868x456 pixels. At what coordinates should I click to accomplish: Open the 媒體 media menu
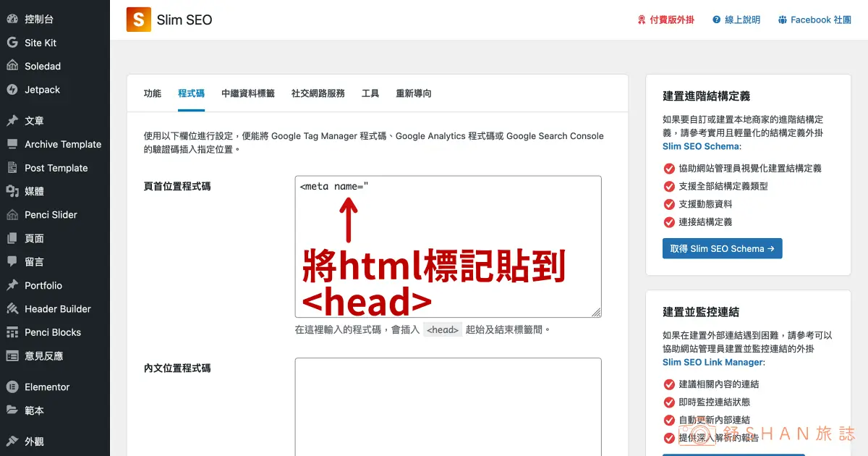55,191
